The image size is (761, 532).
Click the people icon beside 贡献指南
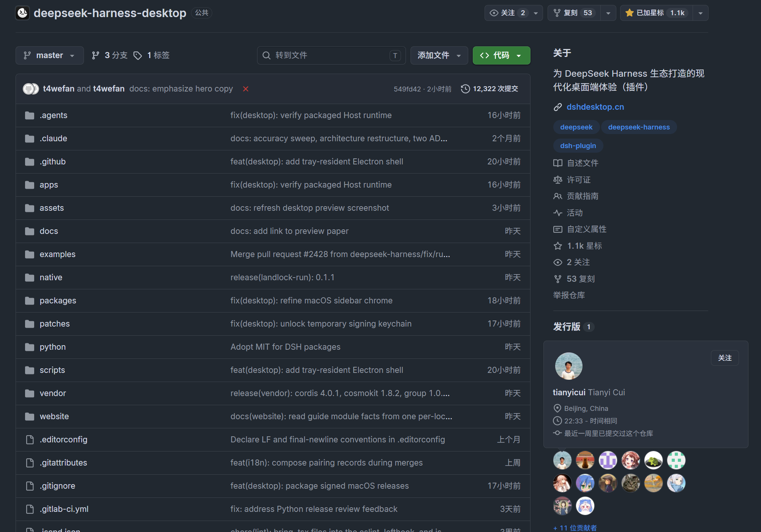click(557, 196)
